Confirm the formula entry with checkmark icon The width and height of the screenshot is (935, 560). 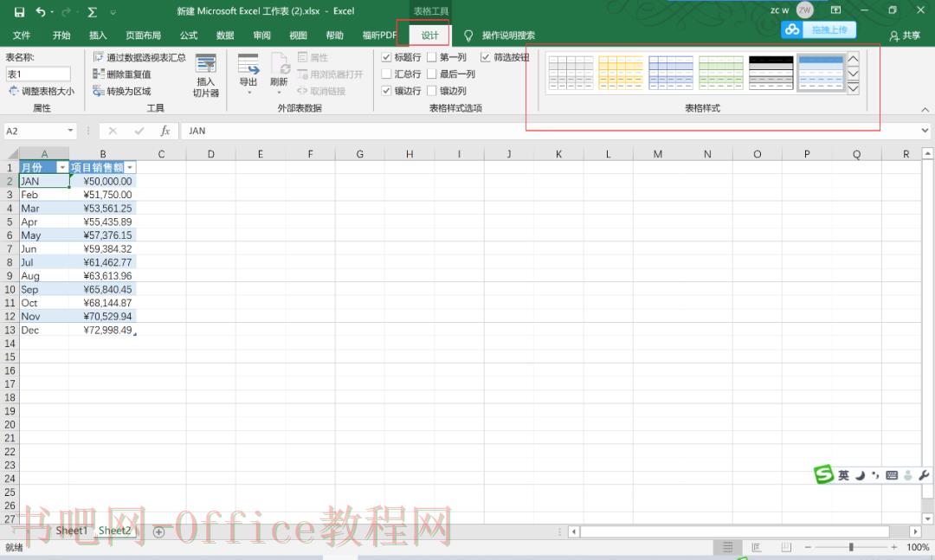point(139,131)
